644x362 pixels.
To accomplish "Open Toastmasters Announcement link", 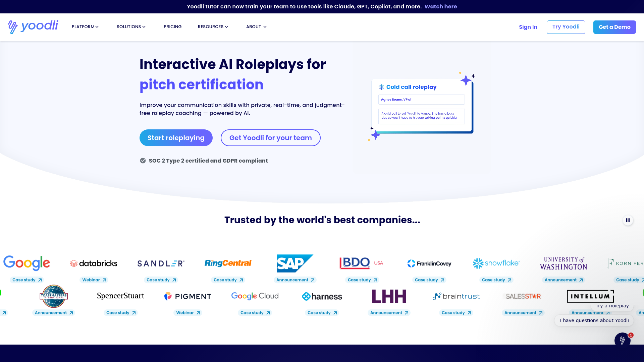I will click(x=54, y=313).
